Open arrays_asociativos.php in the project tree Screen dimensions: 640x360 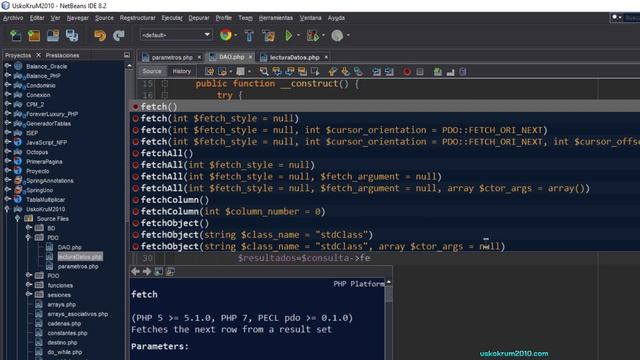coord(78,314)
